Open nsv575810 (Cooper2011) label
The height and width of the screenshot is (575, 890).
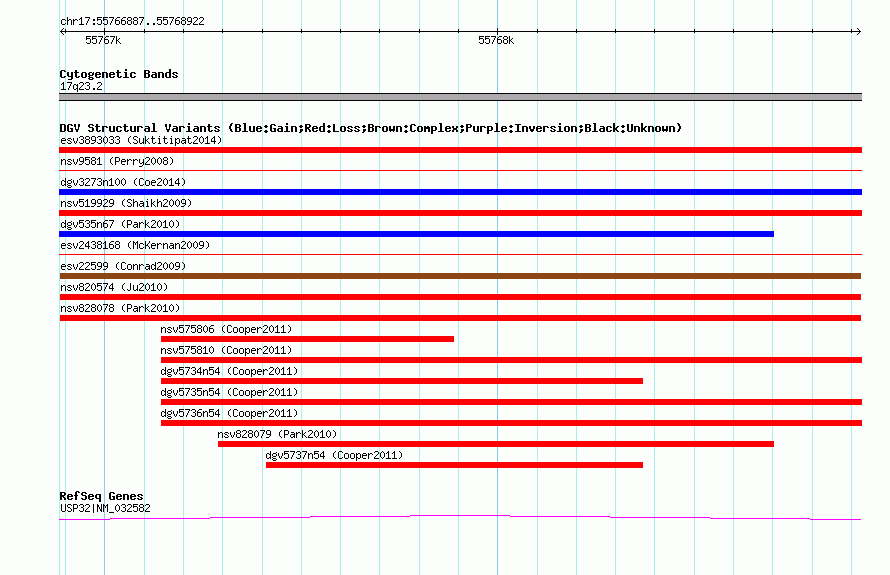(226, 350)
